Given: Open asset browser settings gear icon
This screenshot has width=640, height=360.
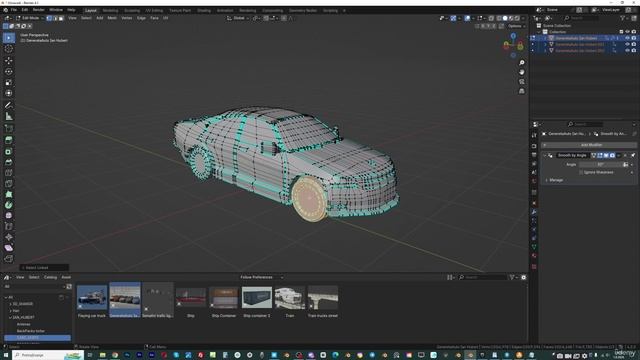Looking at the screenshot, I should pos(524,277).
